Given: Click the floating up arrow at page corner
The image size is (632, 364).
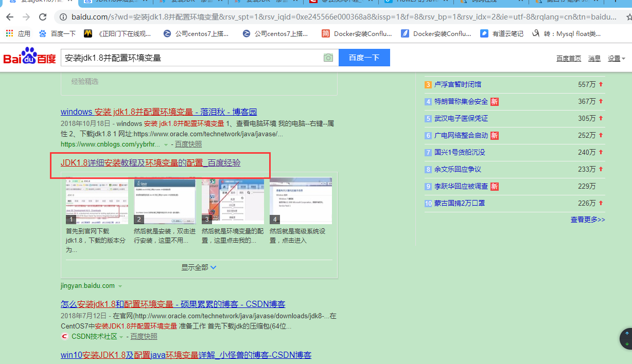Looking at the screenshot, I should tap(627, 333).
